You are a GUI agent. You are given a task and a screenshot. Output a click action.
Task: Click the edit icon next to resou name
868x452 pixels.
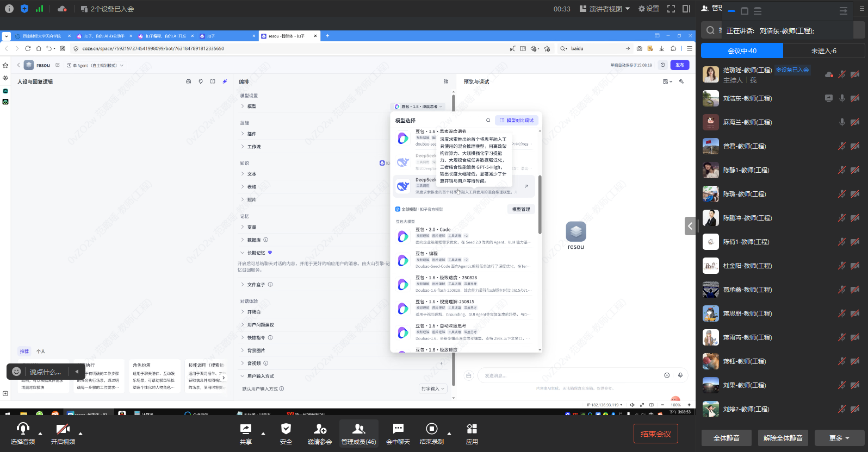[x=58, y=65]
